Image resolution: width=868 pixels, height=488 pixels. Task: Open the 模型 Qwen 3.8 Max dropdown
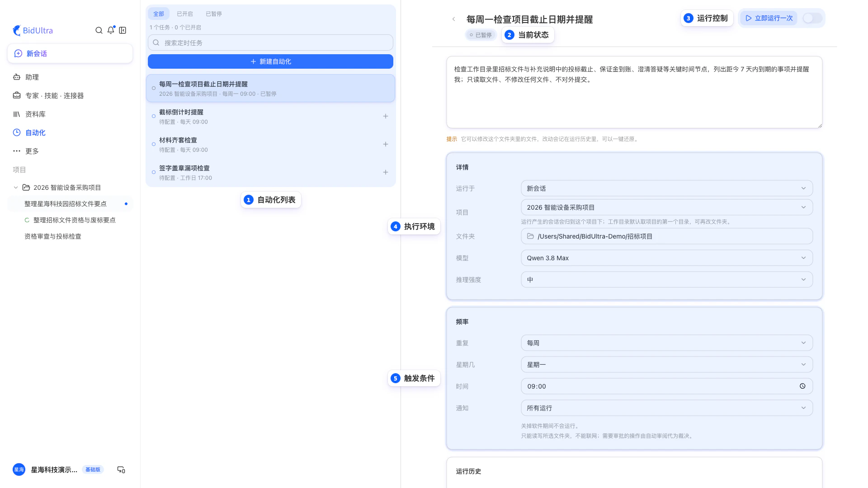[x=667, y=258]
